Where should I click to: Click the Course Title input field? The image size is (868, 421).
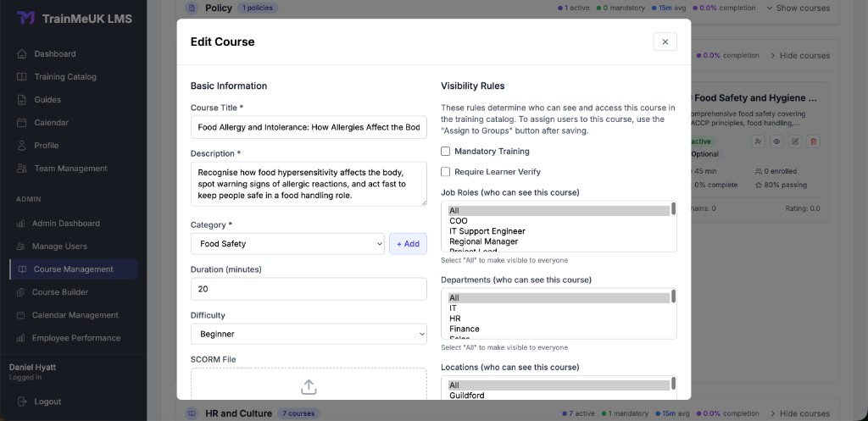tap(309, 127)
